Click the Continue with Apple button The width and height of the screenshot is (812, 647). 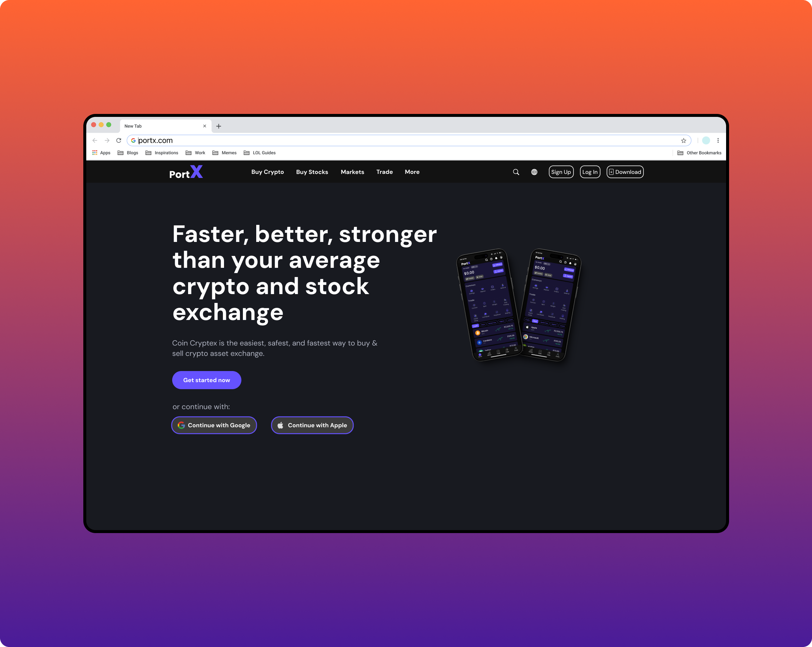tap(312, 425)
